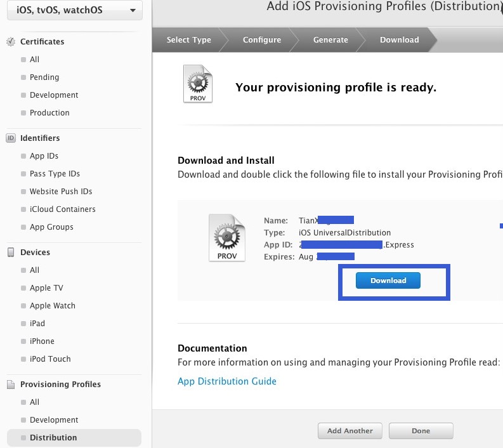Select Pending under Certificates

[44, 77]
